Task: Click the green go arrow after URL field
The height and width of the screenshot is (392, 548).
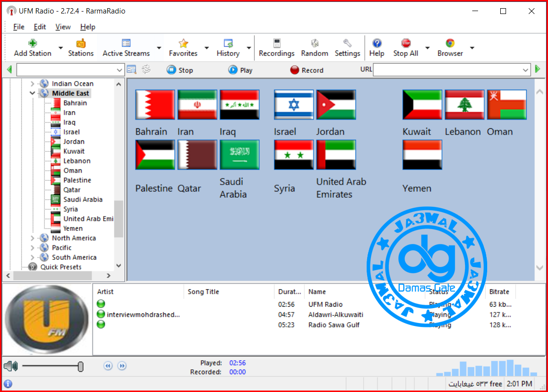Action: pos(537,69)
